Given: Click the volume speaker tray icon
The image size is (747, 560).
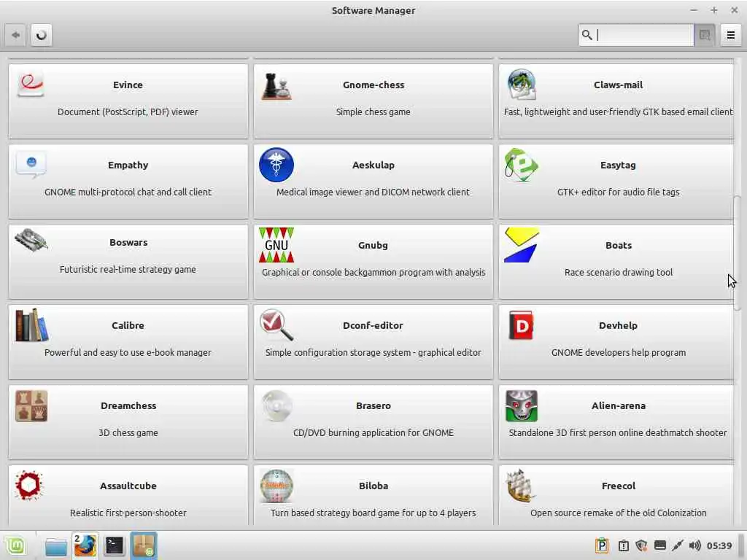Looking at the screenshot, I should pos(694,545).
